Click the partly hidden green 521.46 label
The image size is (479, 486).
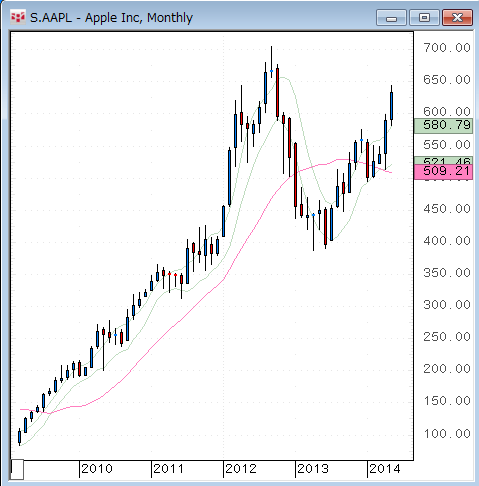(x=443, y=161)
